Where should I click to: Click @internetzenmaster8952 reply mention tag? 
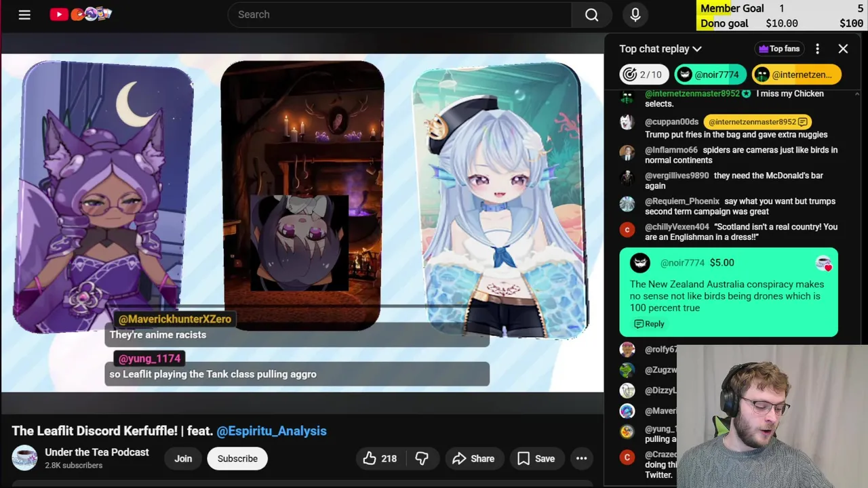pos(756,122)
